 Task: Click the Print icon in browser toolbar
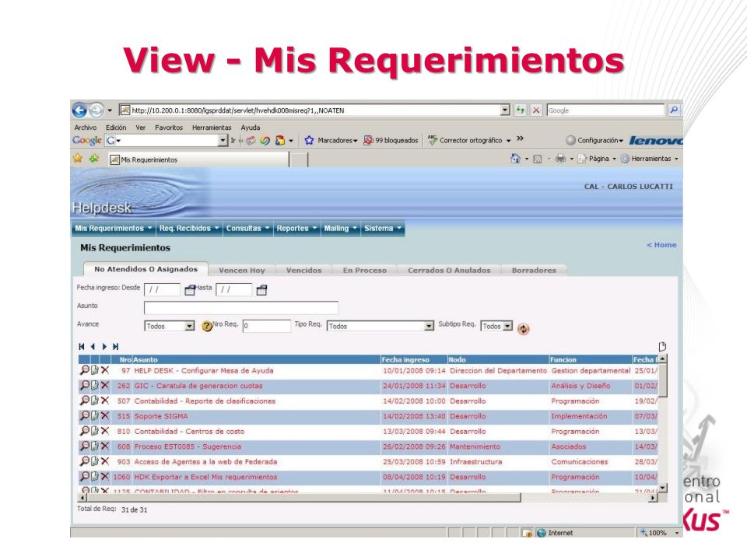click(561, 159)
